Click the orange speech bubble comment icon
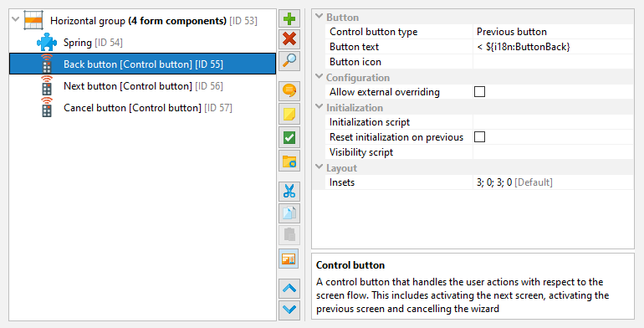 coord(289,90)
